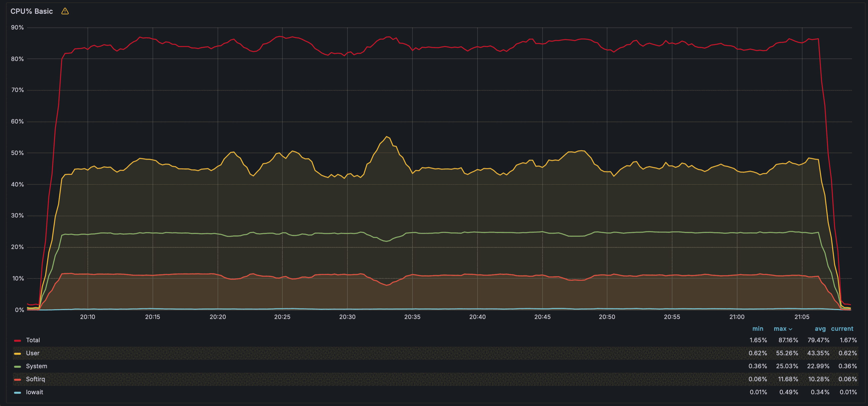Click the warning triangle icon beside panel title

tap(65, 11)
